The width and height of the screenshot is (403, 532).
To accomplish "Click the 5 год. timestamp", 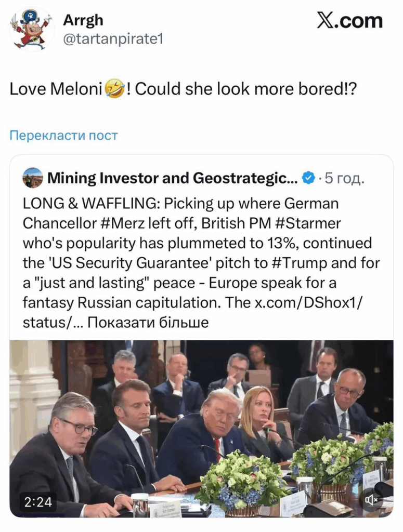I will pyautogui.click(x=344, y=178).
